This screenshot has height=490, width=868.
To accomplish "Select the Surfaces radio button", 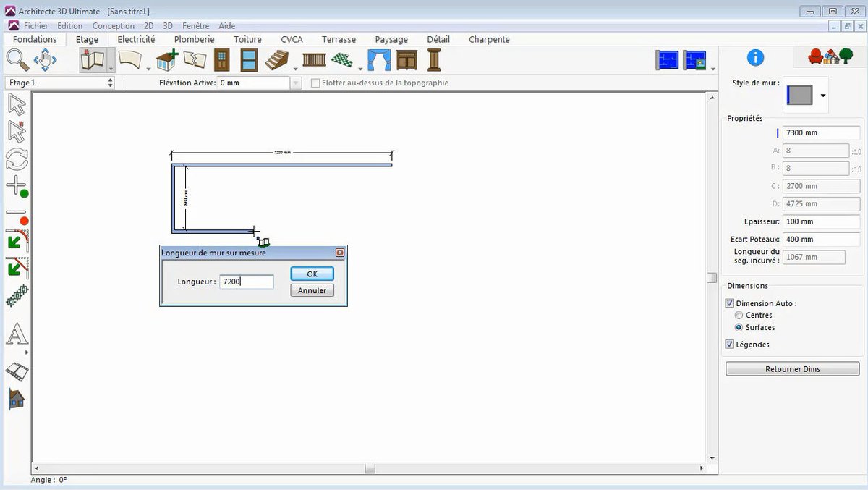I will 739,328.
